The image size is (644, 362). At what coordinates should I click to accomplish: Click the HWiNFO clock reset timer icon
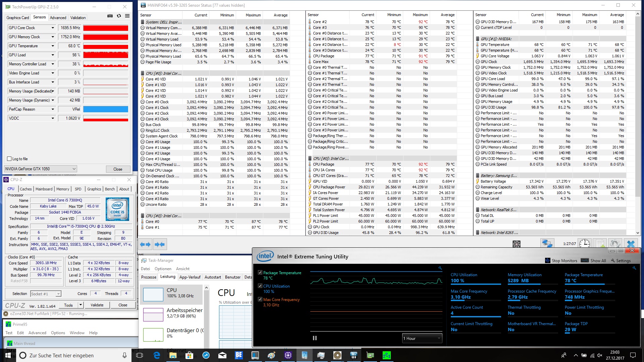585,244
